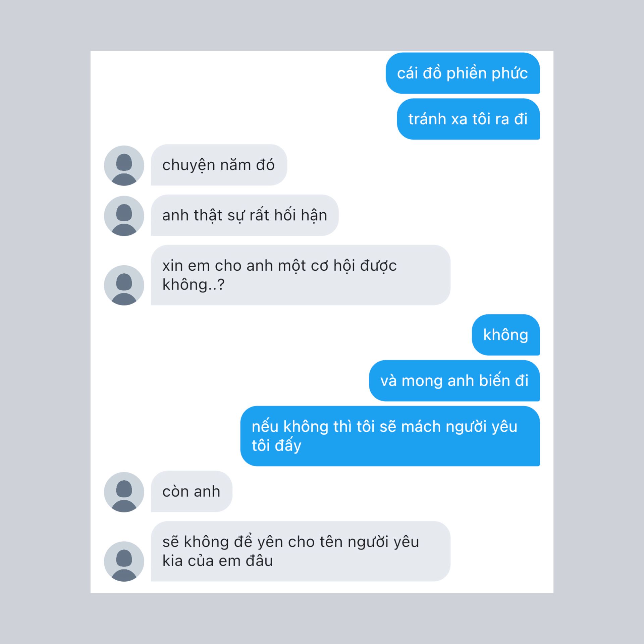
Task: Click the avatar beside 'còn anh' message
Action: pos(124,492)
